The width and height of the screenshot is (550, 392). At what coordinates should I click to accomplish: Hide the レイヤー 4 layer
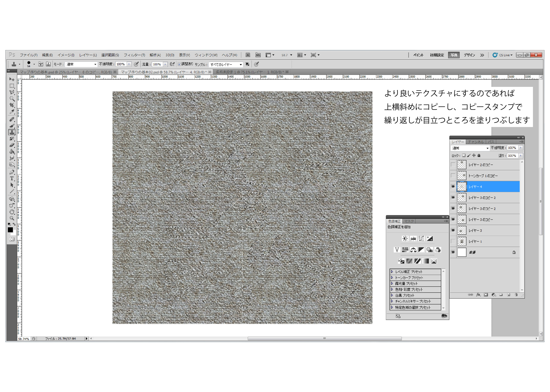453,186
